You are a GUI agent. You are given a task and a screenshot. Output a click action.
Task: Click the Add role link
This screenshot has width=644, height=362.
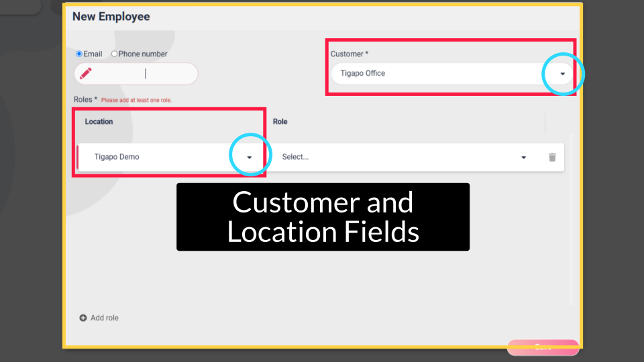tap(105, 318)
